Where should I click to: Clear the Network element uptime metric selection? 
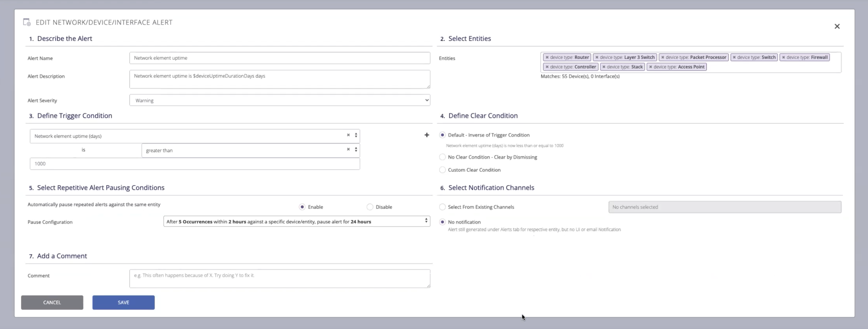[x=349, y=135]
